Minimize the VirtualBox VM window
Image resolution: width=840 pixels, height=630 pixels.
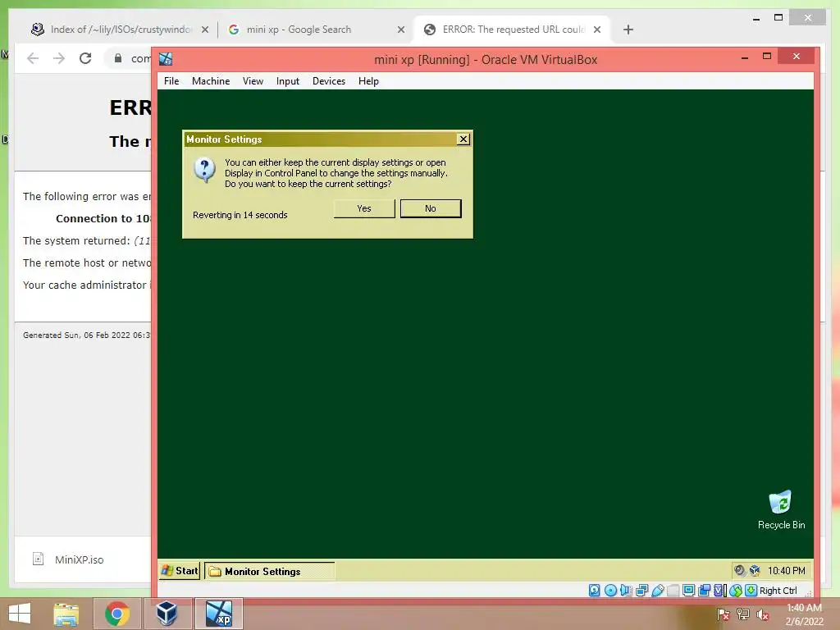pyautogui.click(x=745, y=57)
